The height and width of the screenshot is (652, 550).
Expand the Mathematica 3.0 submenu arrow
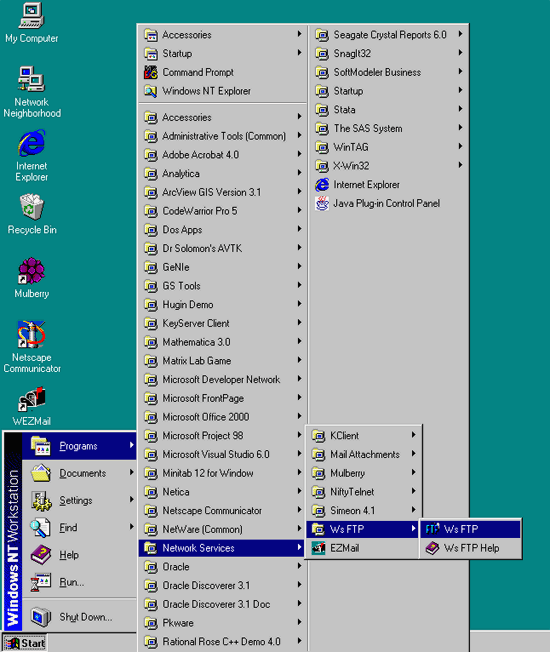(299, 341)
